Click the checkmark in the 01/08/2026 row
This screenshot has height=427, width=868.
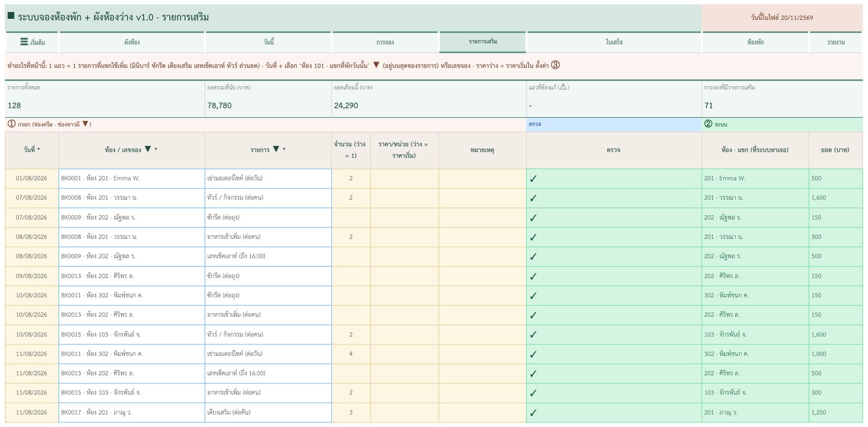click(x=533, y=179)
